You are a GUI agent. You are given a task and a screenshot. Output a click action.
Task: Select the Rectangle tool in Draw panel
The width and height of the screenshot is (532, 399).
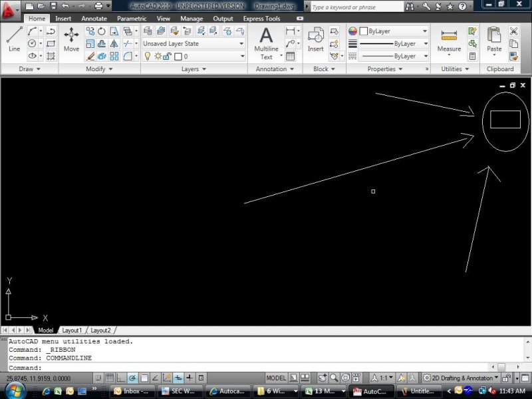click(51, 43)
